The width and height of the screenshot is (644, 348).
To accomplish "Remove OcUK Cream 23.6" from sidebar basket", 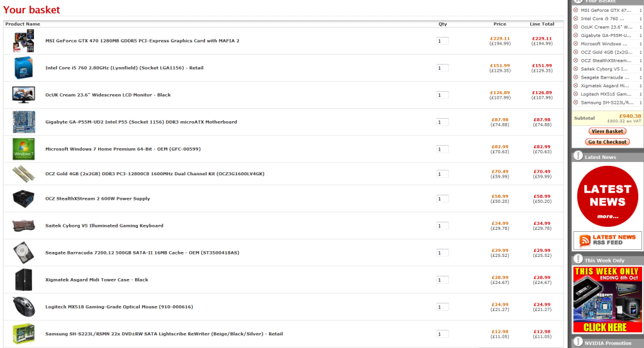I will point(575,27).
